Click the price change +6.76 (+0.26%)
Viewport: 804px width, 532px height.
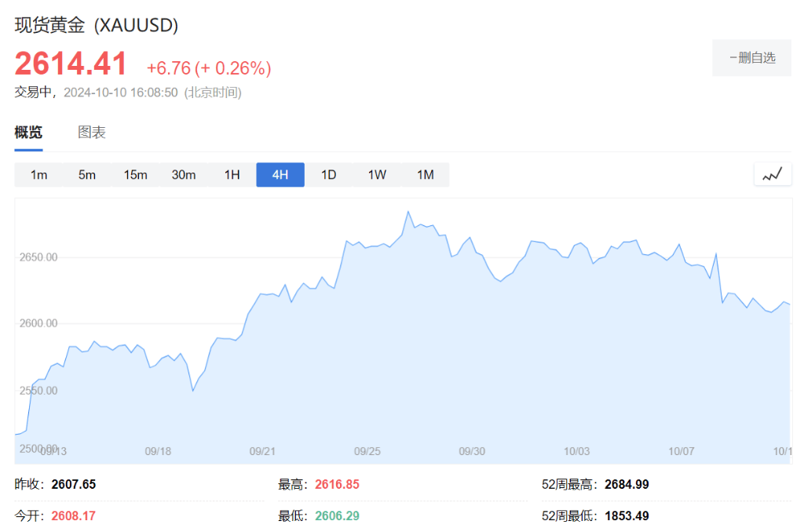click(x=209, y=67)
